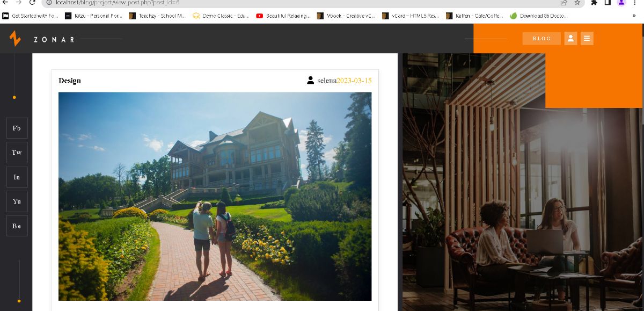The width and height of the screenshot is (644, 311).
Task: Open the browser extensions puzzle icon
Action: pyautogui.click(x=594, y=3)
